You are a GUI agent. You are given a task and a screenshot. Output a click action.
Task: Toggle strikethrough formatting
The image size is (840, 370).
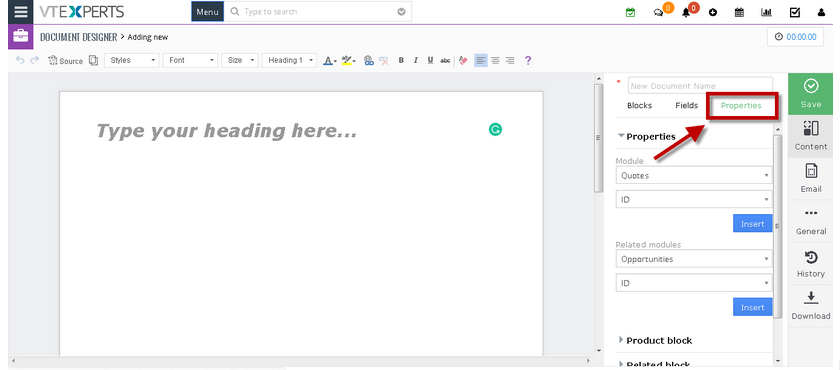[445, 61]
